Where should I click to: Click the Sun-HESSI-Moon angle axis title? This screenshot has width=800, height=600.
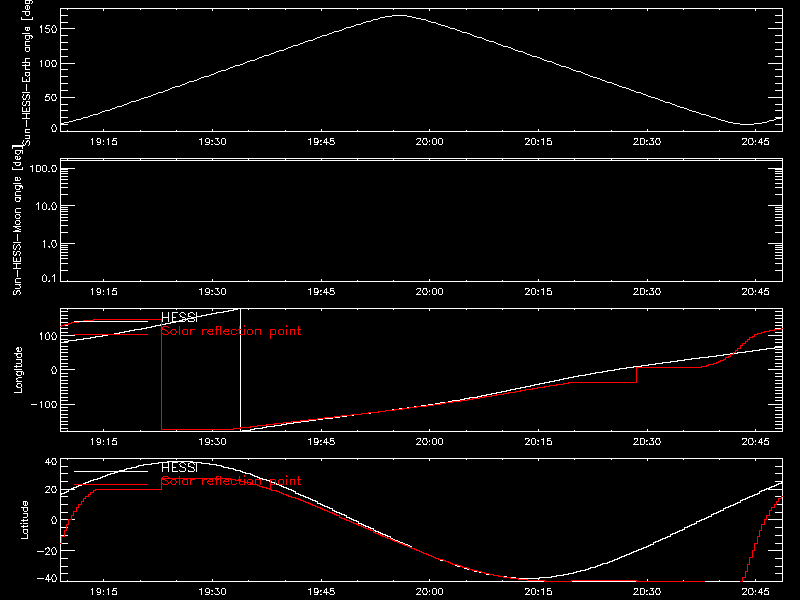pyautogui.click(x=17, y=220)
